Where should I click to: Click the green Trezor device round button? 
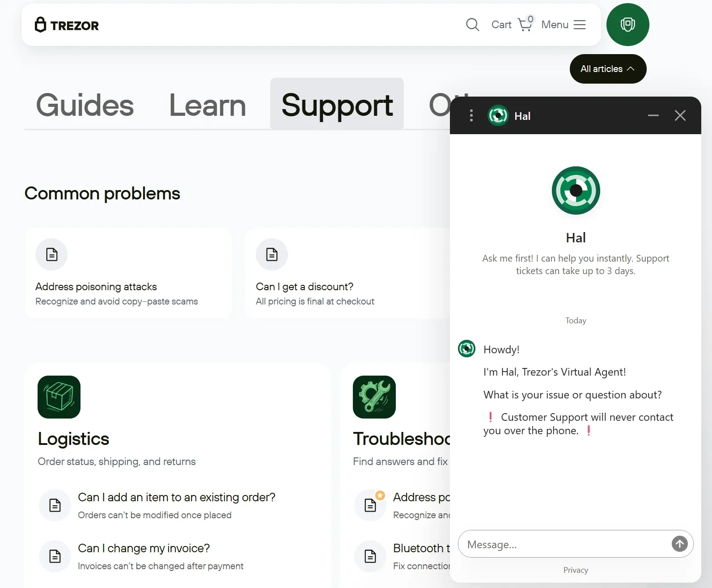tap(627, 25)
